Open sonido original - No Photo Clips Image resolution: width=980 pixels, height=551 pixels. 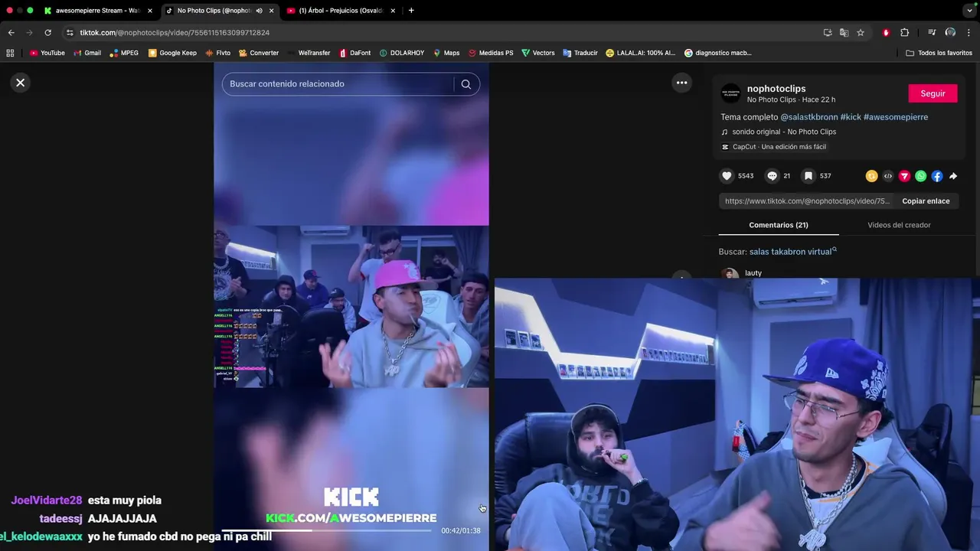pyautogui.click(x=784, y=132)
